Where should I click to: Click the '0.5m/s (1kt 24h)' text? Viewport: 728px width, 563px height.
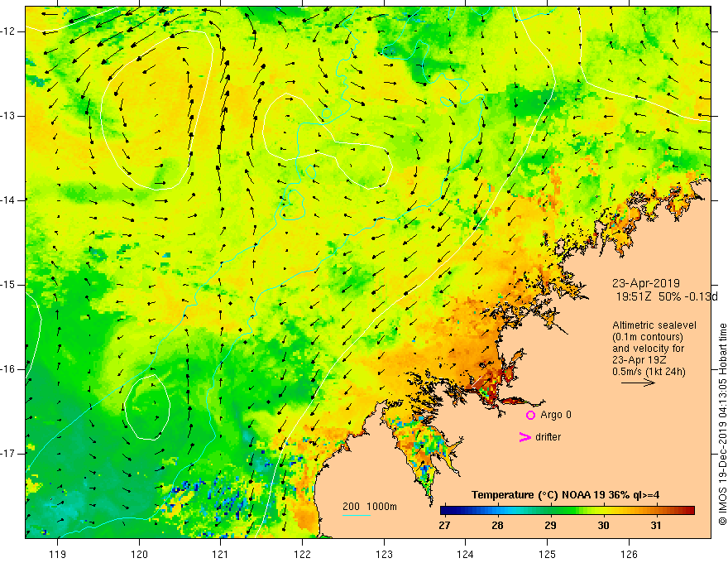coord(649,372)
